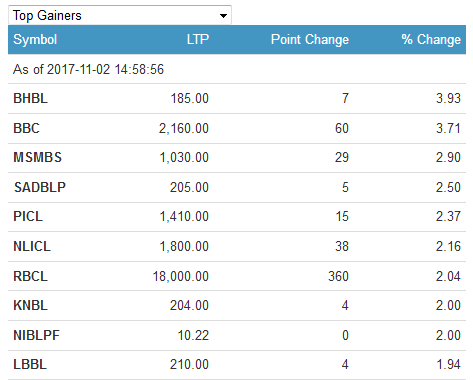Image resolution: width=473 pixels, height=380 pixels.
Task: Open the Top Gainers dropdown
Action: point(120,15)
